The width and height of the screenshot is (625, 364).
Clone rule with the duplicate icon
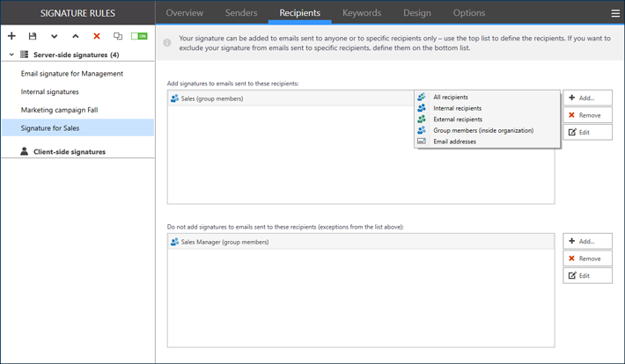pyautogui.click(x=118, y=36)
